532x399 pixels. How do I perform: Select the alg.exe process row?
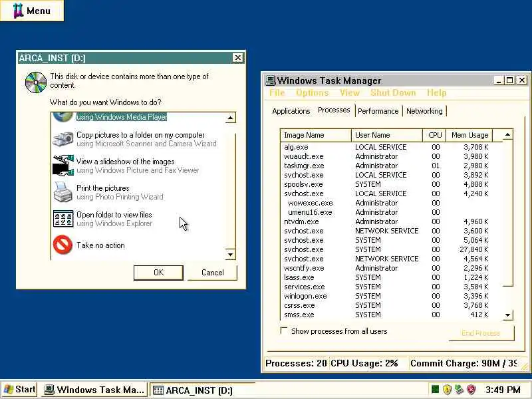(386, 147)
